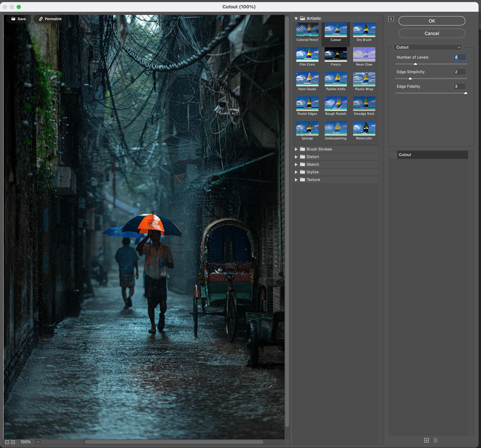Apply the Poster Edges filter

click(307, 104)
